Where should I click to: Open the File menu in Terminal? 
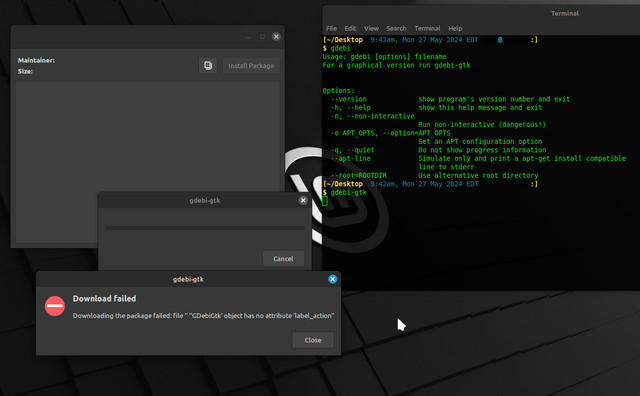coord(331,28)
